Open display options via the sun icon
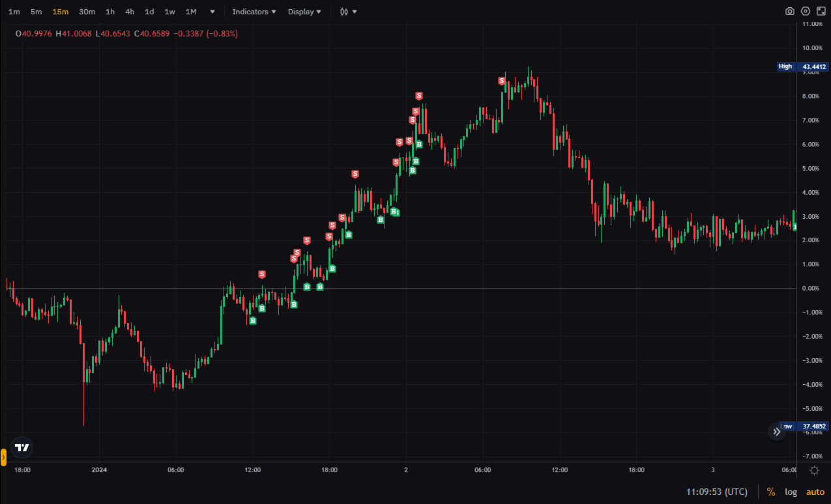 [x=813, y=470]
